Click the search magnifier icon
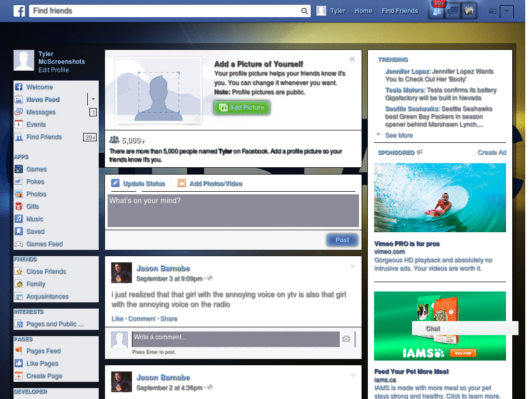The width and height of the screenshot is (532, 399). [304, 11]
